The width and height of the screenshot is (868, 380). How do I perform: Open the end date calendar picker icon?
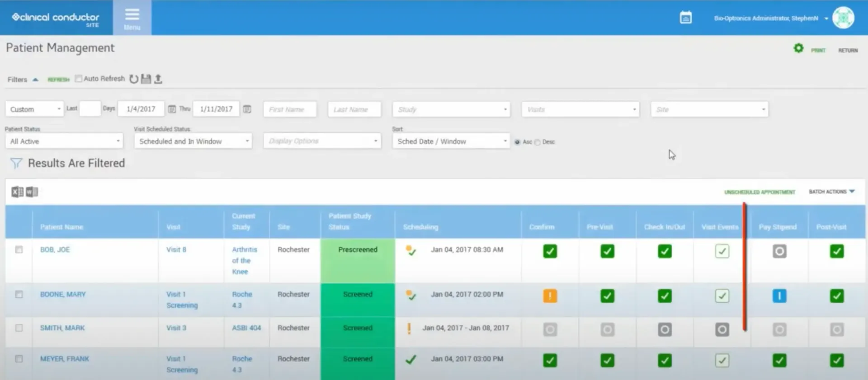pyautogui.click(x=247, y=109)
